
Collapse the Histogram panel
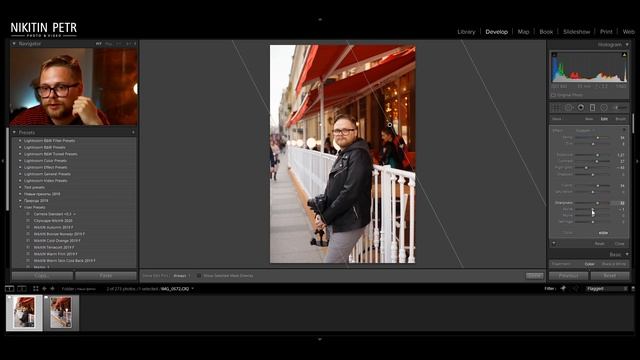pyautogui.click(x=627, y=44)
